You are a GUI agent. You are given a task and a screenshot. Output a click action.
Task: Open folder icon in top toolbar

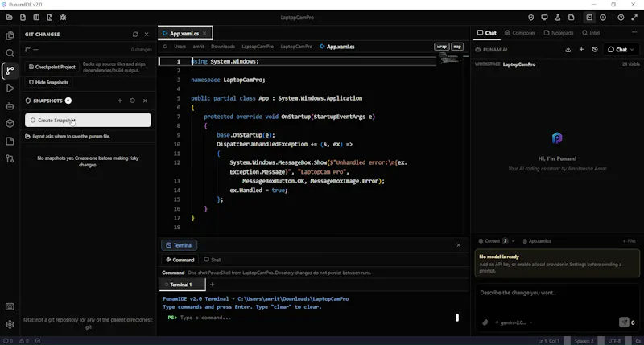coord(10,18)
